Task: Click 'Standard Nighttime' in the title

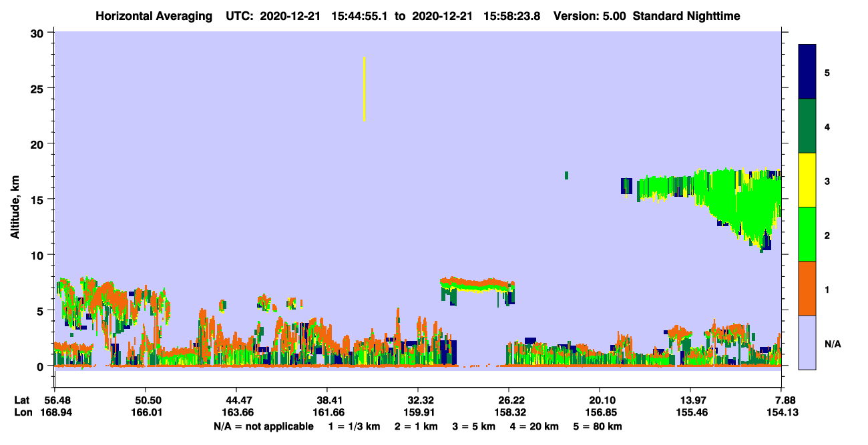Action: [686, 16]
